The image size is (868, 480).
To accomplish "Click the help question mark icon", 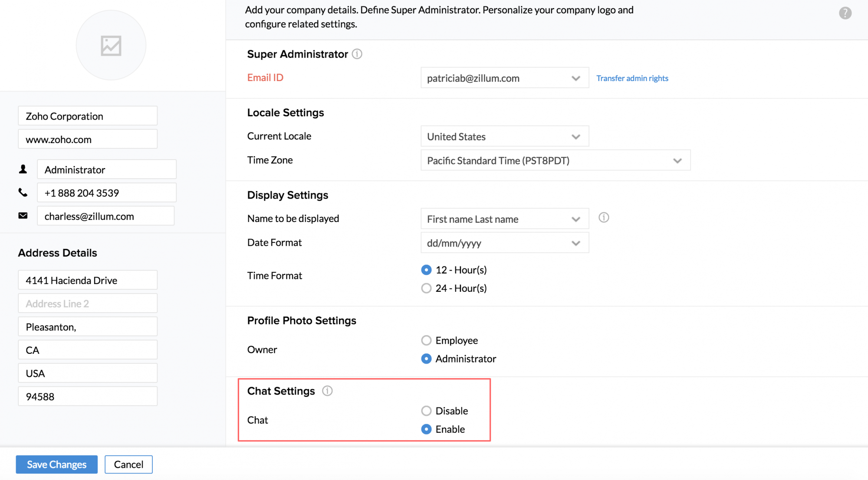I will click(845, 13).
